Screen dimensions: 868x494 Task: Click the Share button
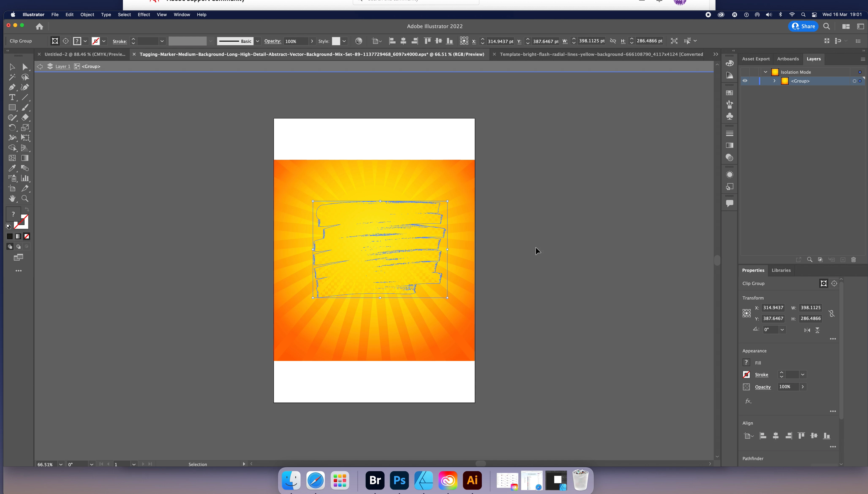tap(803, 26)
